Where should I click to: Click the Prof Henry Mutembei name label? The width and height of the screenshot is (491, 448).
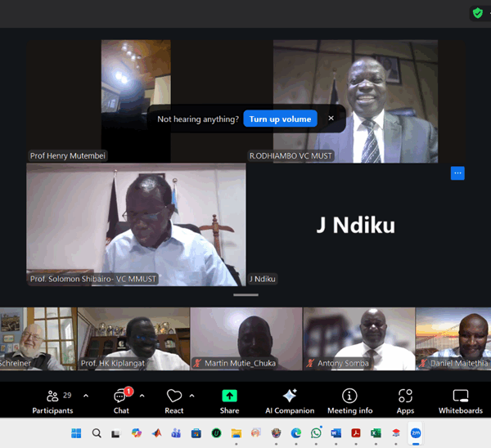pyautogui.click(x=68, y=156)
